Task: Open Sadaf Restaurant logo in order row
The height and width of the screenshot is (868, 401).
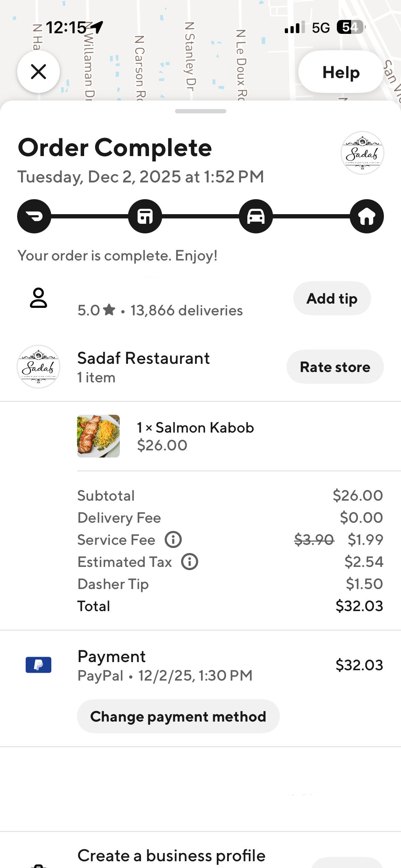Action: [38, 367]
